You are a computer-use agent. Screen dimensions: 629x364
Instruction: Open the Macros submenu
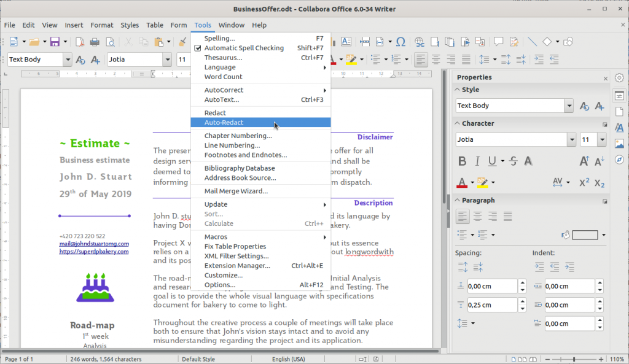(x=260, y=237)
